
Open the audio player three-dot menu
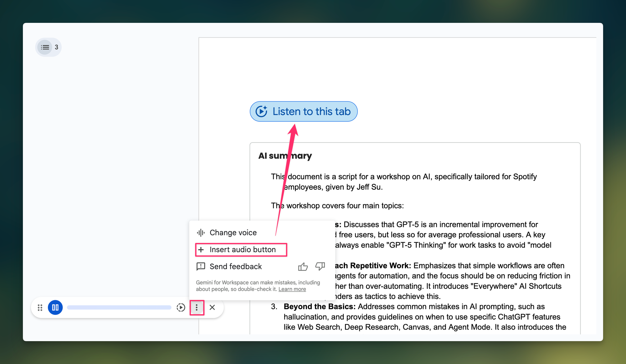coord(197,307)
